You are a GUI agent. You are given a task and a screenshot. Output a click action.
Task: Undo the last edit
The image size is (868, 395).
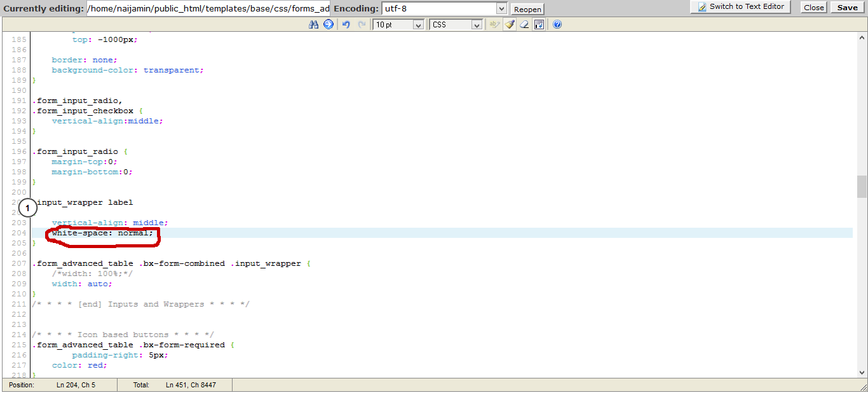coord(346,25)
